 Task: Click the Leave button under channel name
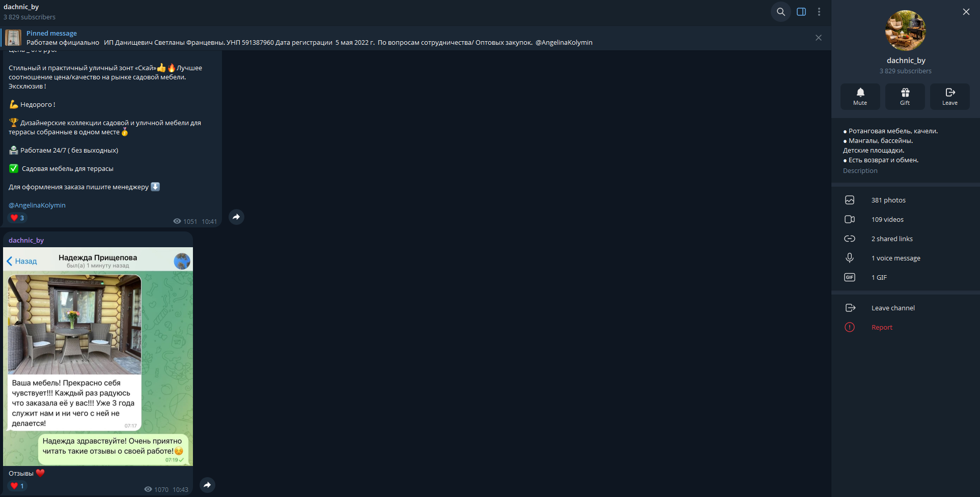[x=950, y=96]
